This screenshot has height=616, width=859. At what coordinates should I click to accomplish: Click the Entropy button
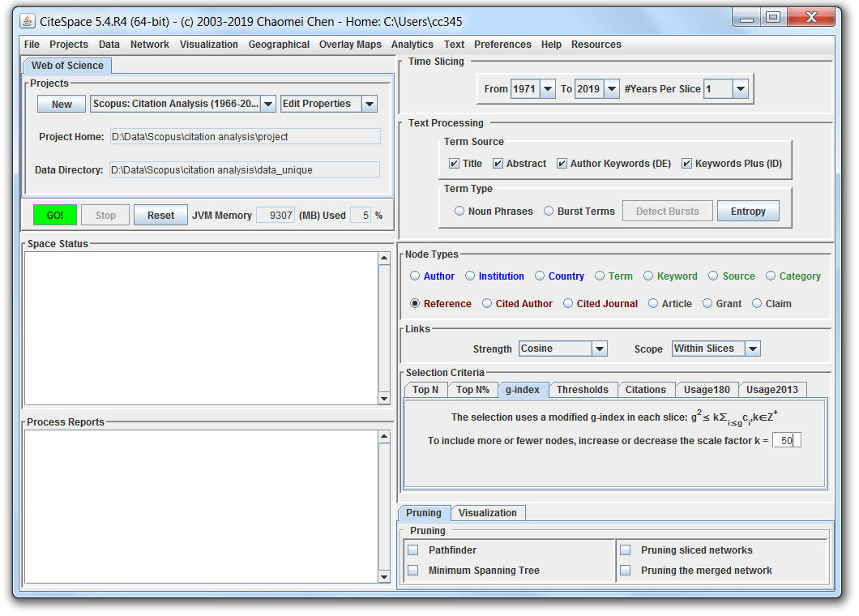click(748, 211)
